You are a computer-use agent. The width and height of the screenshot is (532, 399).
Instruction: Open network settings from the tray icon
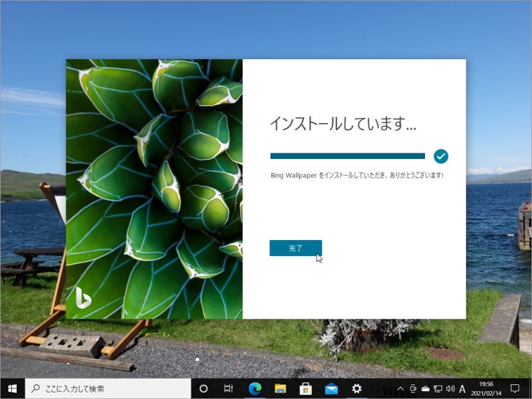pos(437,388)
